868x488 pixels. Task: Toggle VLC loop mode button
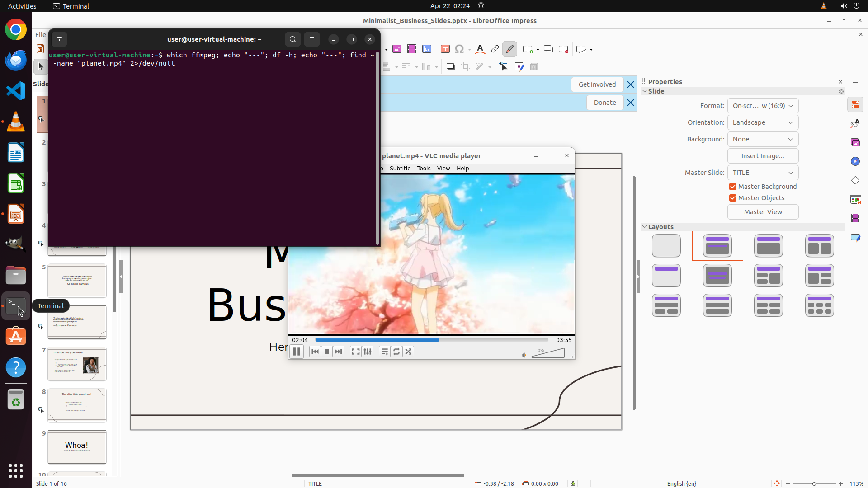click(x=396, y=352)
